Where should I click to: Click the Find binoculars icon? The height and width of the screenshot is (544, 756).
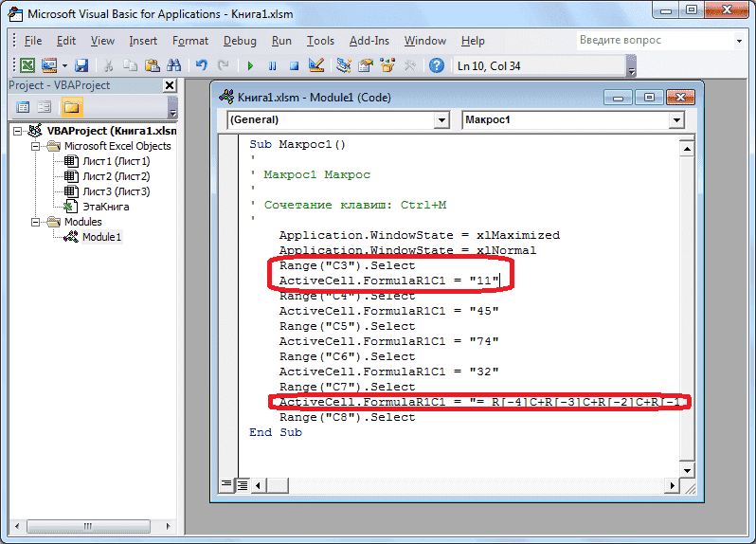[x=173, y=66]
